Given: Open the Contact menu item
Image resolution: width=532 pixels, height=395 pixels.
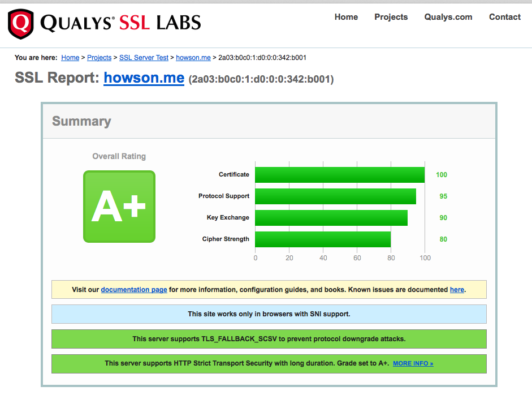Looking at the screenshot, I should (x=504, y=17).
